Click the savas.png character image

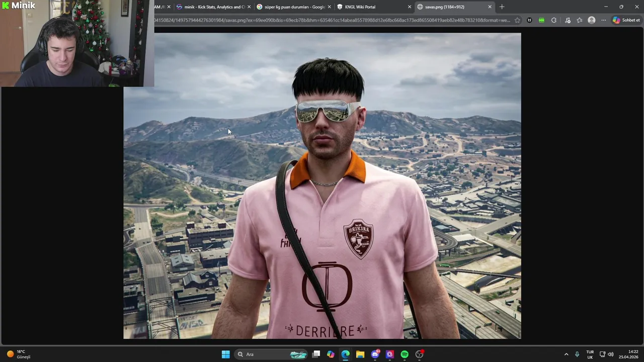pyautogui.click(x=322, y=186)
